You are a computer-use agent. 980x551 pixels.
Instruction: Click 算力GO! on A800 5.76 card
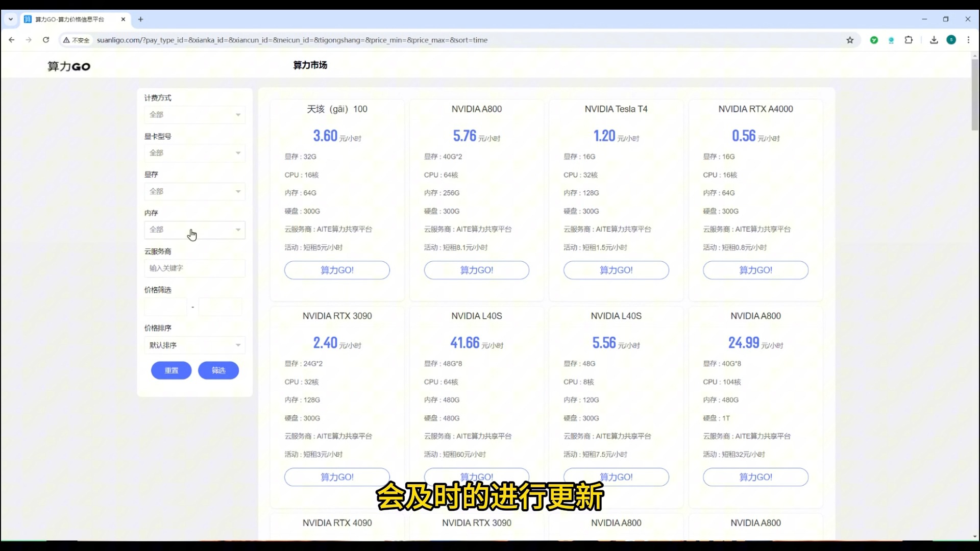(477, 270)
